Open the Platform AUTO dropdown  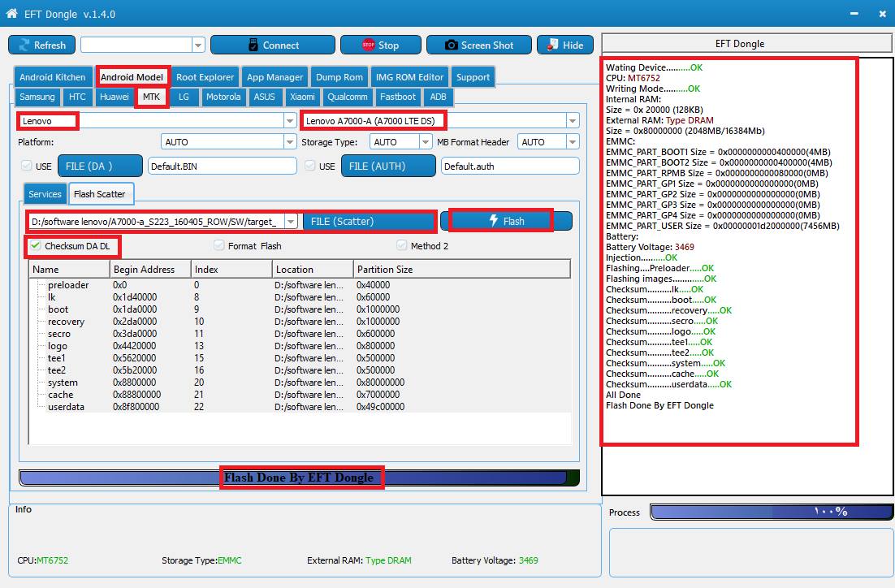(289, 141)
